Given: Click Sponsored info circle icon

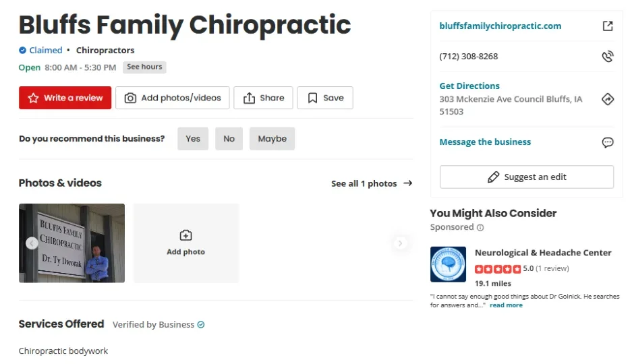Looking at the screenshot, I should 480,228.
